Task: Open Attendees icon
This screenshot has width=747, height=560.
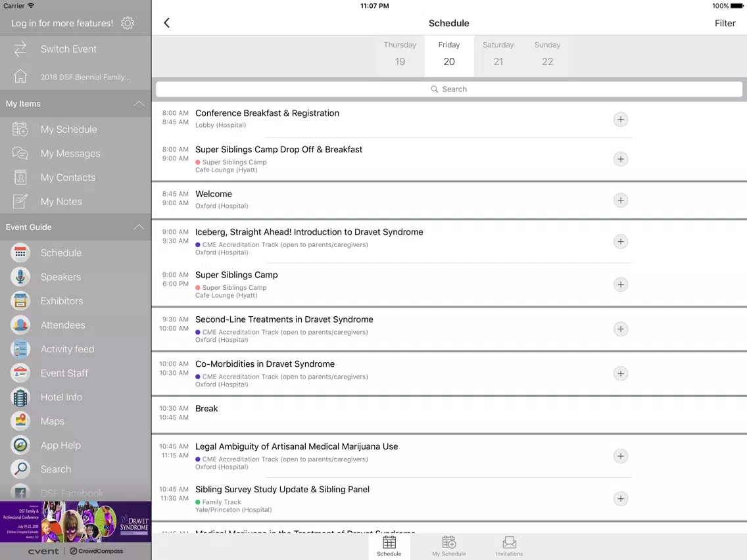Action: coord(20,325)
